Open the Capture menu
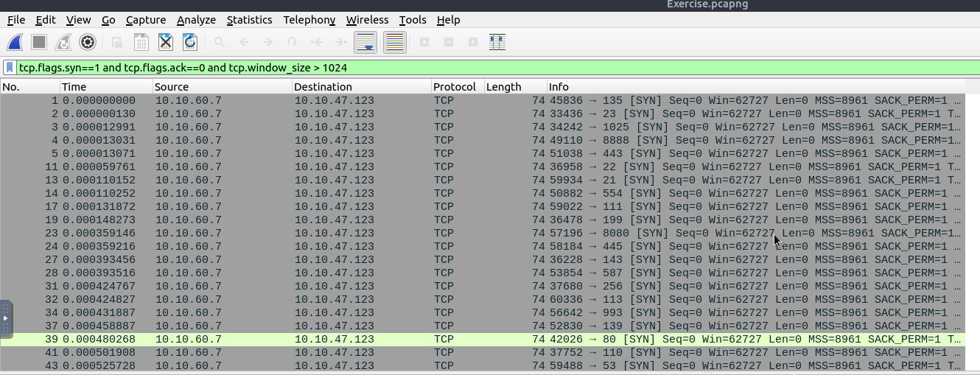Viewport: 980px width, 375px height. click(146, 20)
